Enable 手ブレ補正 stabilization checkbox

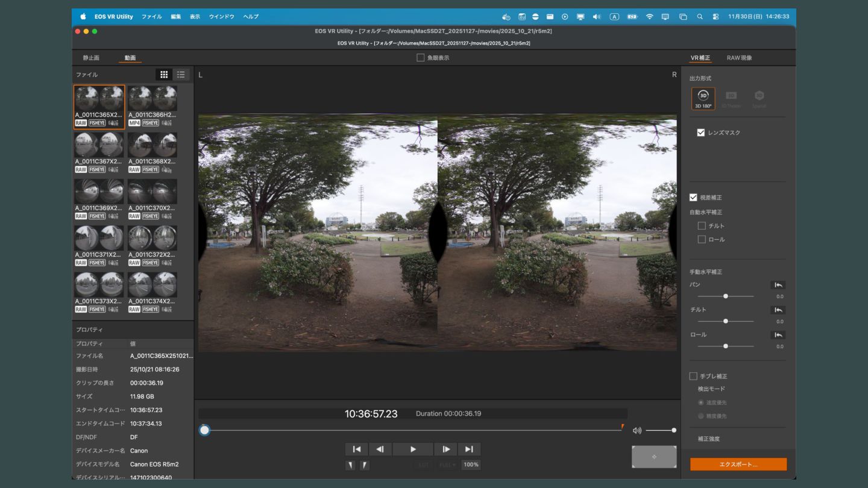pyautogui.click(x=693, y=377)
